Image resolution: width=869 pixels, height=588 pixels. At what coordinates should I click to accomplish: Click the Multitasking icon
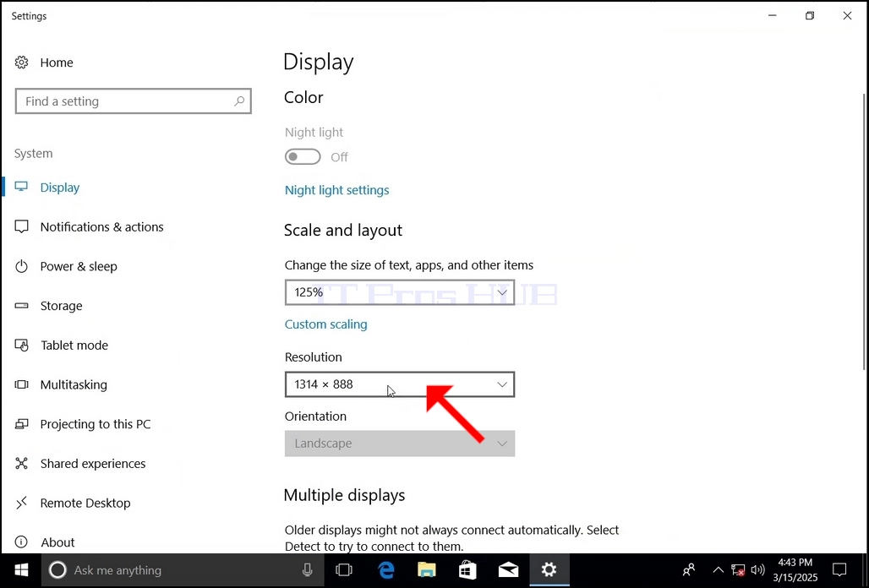(x=22, y=384)
